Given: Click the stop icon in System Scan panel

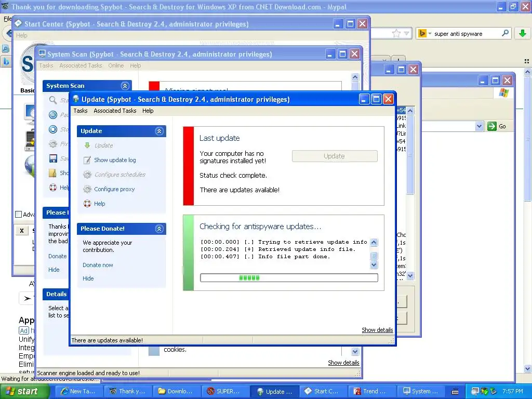Looking at the screenshot, I should click(53, 129).
